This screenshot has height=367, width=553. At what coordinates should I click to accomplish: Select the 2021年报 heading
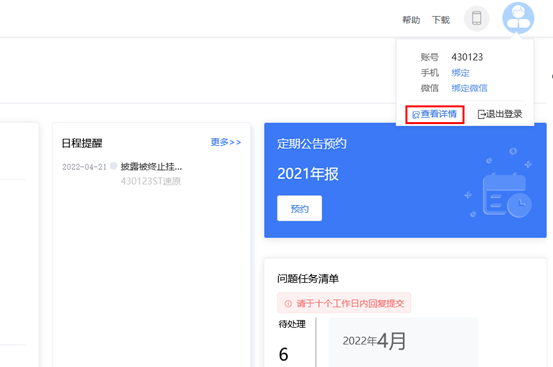[x=308, y=174]
